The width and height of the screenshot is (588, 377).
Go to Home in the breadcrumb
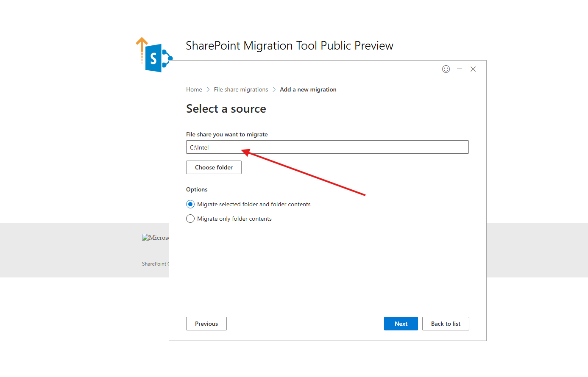point(194,90)
